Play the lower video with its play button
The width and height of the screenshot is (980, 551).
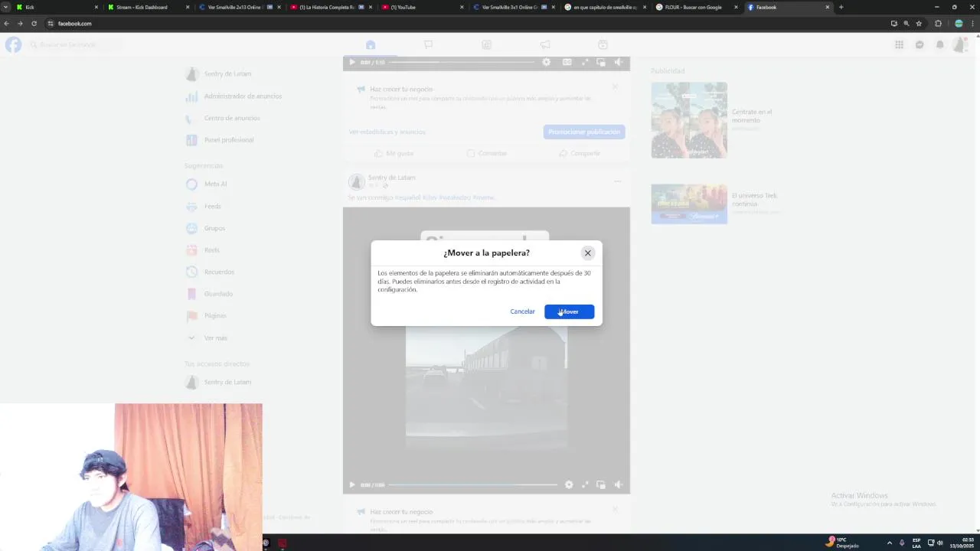point(352,484)
